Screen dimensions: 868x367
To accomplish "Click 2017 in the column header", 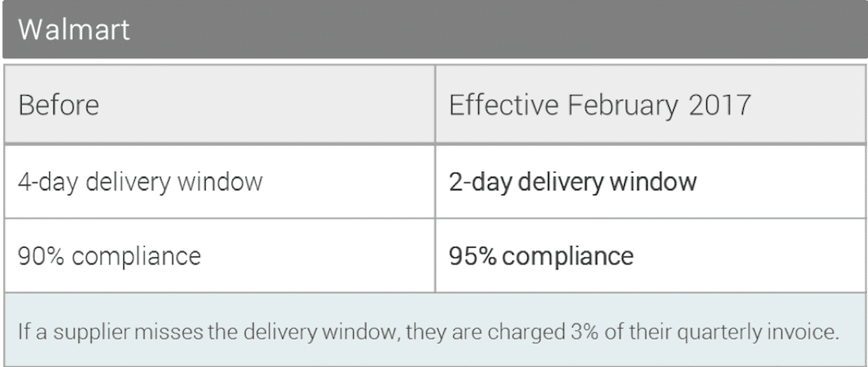I will pyautogui.click(x=720, y=105).
